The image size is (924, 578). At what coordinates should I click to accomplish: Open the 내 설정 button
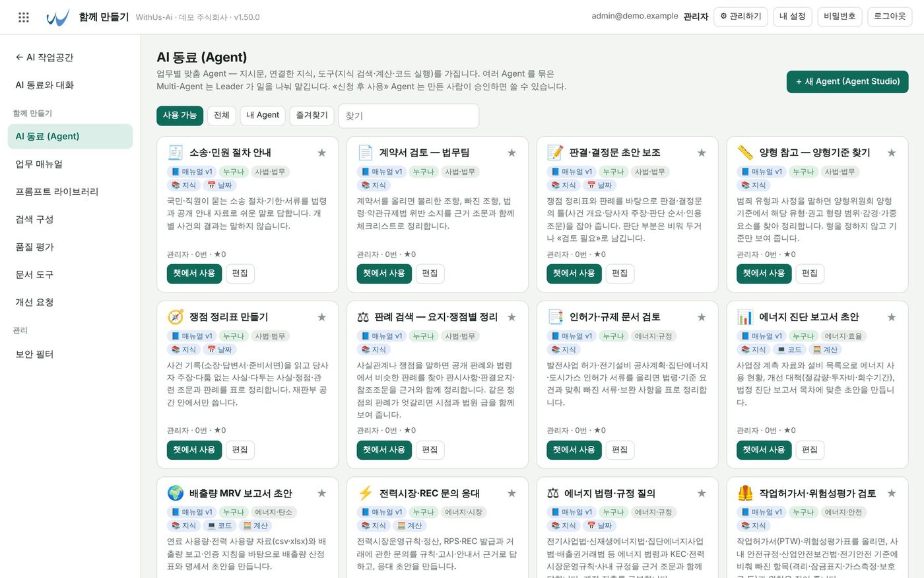point(793,17)
